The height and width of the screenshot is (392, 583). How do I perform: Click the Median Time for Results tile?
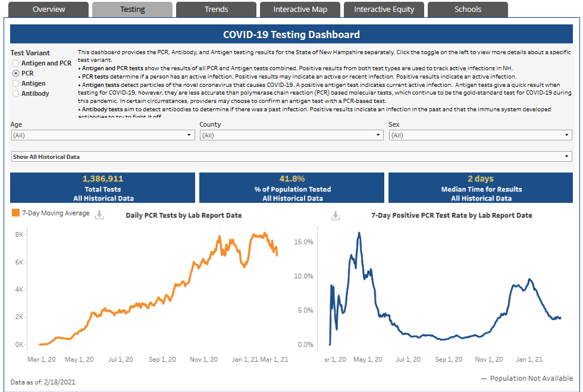point(481,188)
